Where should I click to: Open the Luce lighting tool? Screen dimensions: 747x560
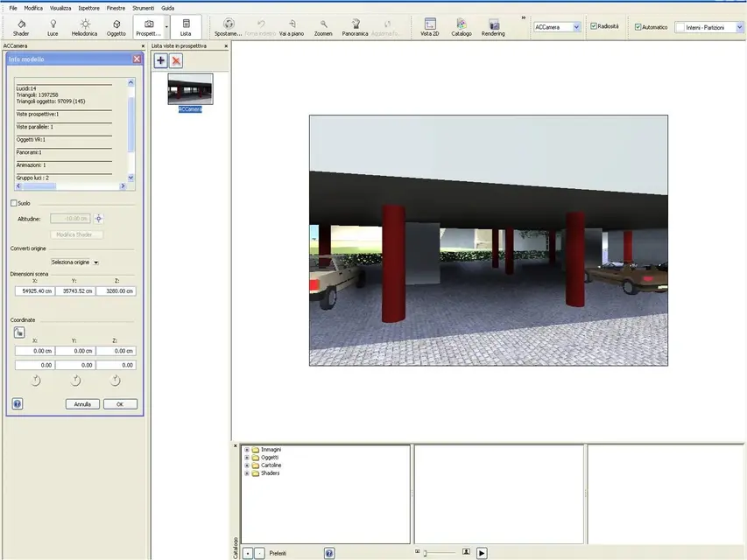(x=53, y=27)
